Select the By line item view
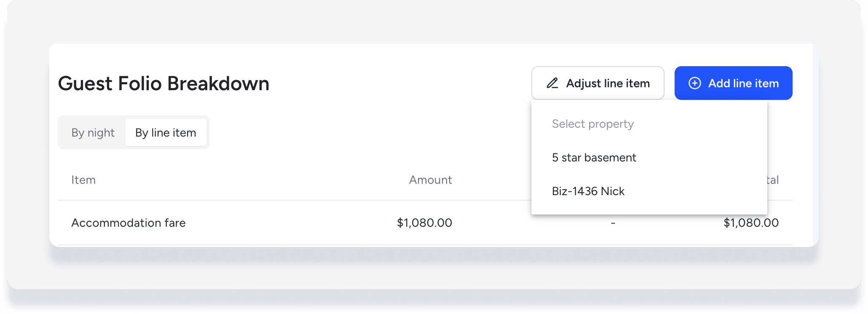Screen dimensions: 868x314 (166, 133)
